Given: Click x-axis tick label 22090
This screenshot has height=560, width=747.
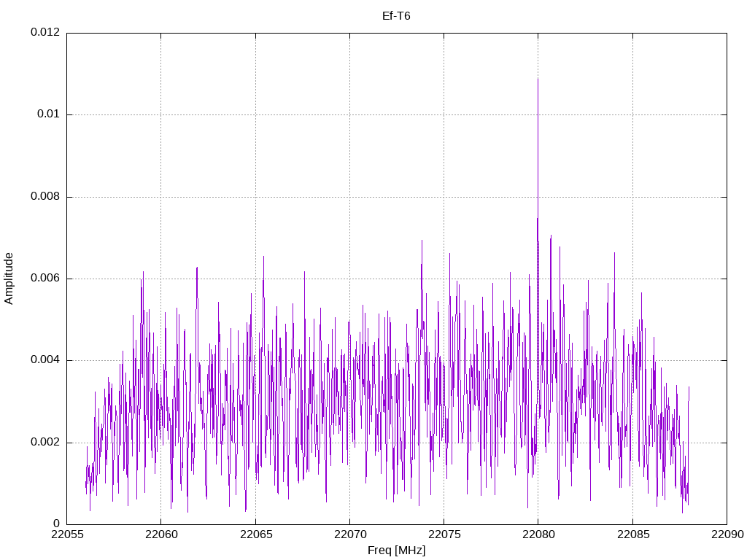Looking at the screenshot, I should pyautogui.click(x=727, y=534).
